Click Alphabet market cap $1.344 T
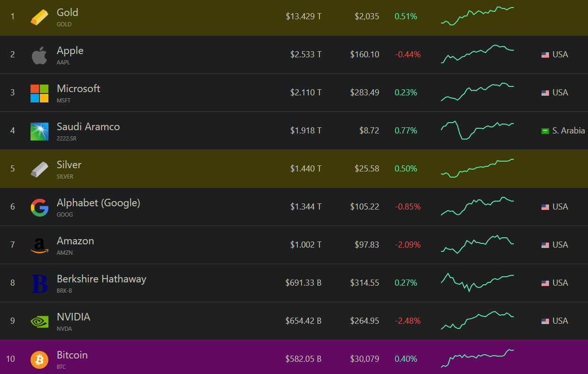 306,207
